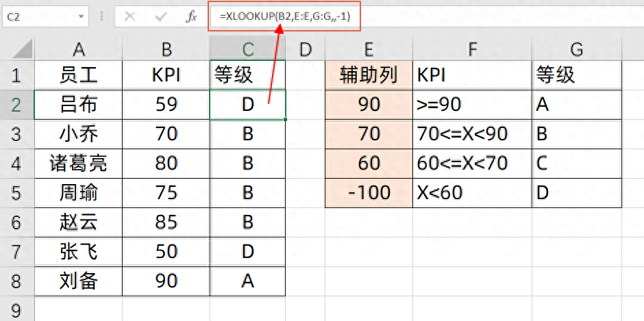Select row 1 header

click(17, 75)
